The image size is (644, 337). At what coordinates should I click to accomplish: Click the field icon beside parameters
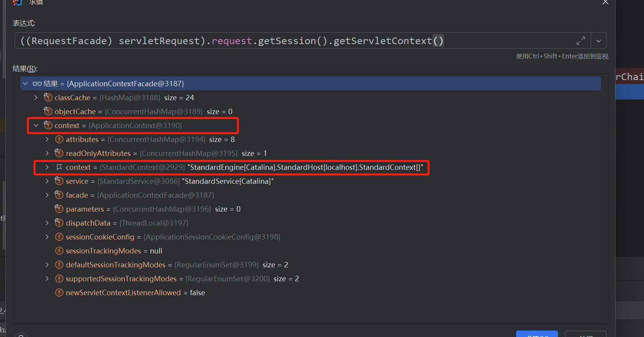click(59, 209)
